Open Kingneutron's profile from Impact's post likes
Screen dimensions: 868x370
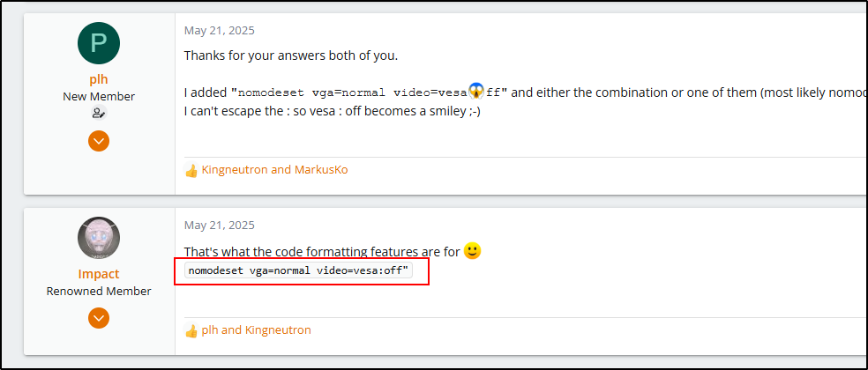tap(278, 330)
